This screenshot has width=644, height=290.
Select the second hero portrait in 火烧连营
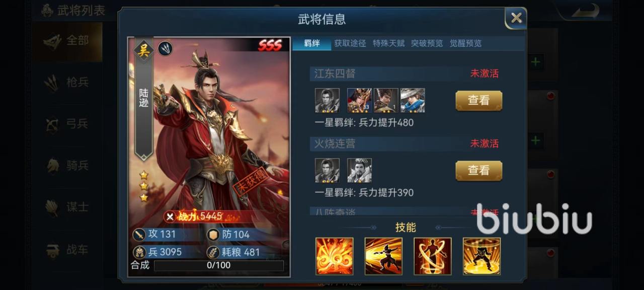pyautogui.click(x=359, y=171)
